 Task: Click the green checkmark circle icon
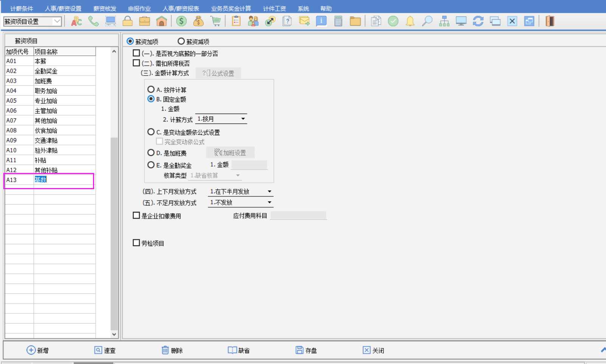click(393, 21)
